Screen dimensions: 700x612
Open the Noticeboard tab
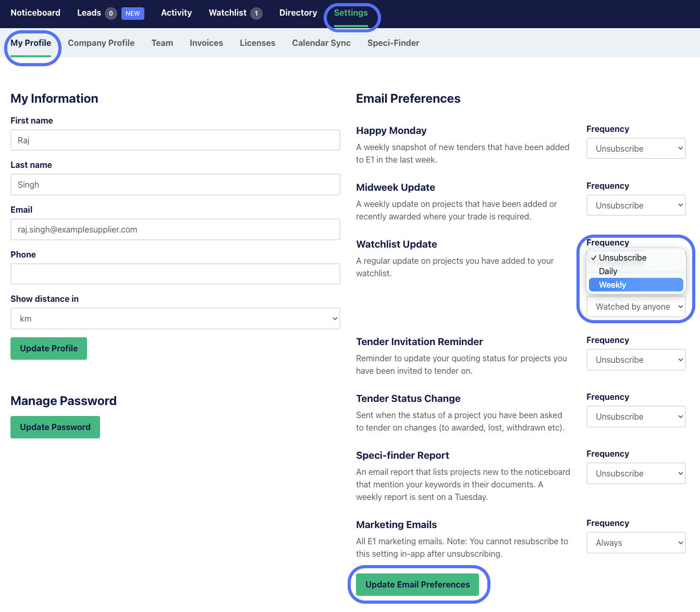35,13
